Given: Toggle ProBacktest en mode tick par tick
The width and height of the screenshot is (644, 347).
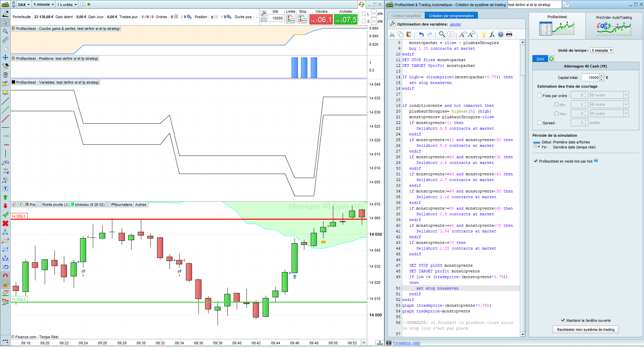Looking at the screenshot, I should tap(536, 161).
